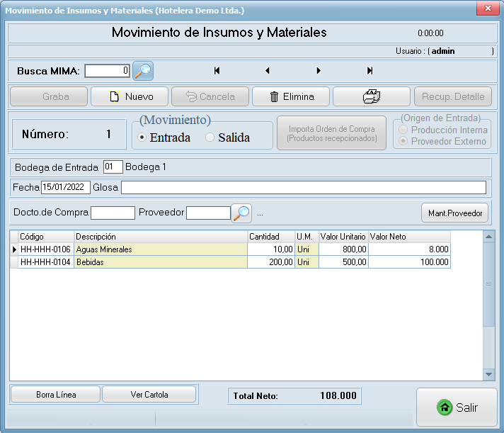Click the Recup. Detalle button
504x433 pixels.
tap(453, 96)
